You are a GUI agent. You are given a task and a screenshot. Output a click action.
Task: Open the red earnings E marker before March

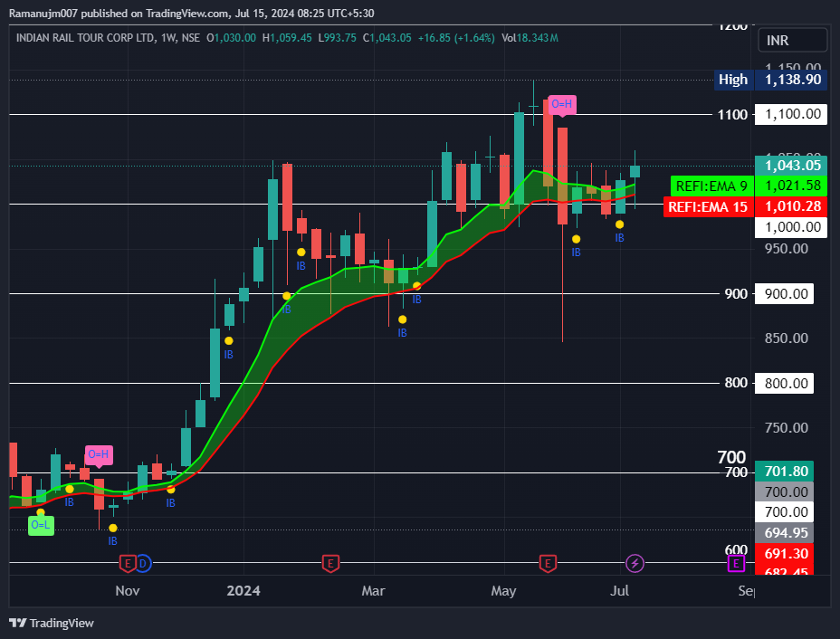330,564
